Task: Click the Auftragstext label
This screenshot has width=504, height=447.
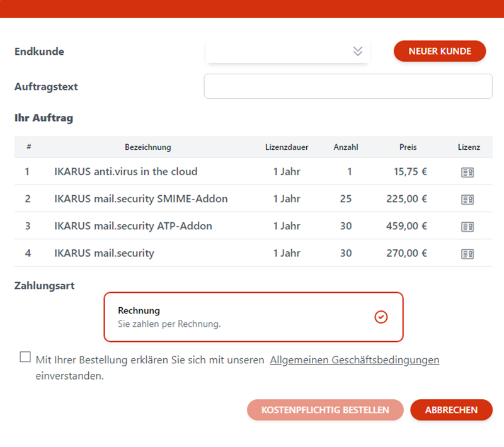Action: click(x=46, y=87)
